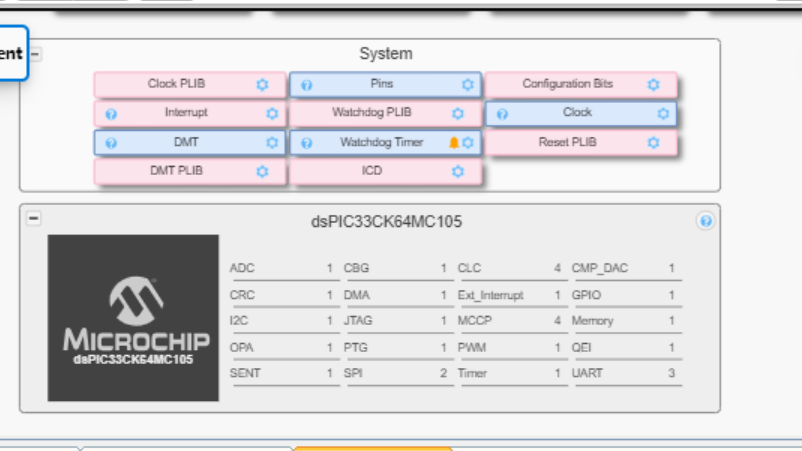Click the DMT help icon
802x451 pixels.
(x=111, y=143)
